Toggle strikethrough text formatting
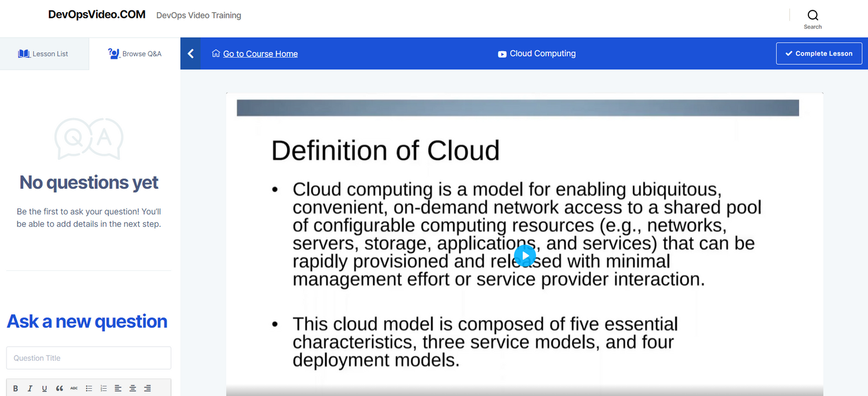The height and width of the screenshot is (396, 868). click(74, 388)
